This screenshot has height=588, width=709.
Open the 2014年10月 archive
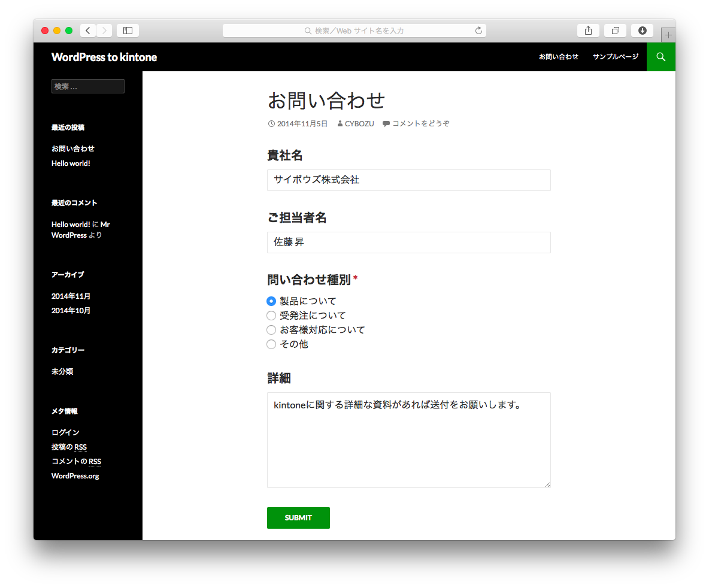(x=71, y=310)
